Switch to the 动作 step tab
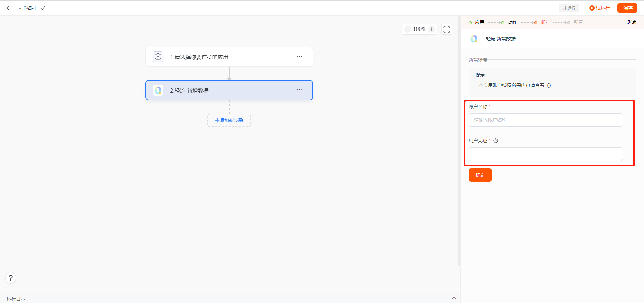 [512, 22]
